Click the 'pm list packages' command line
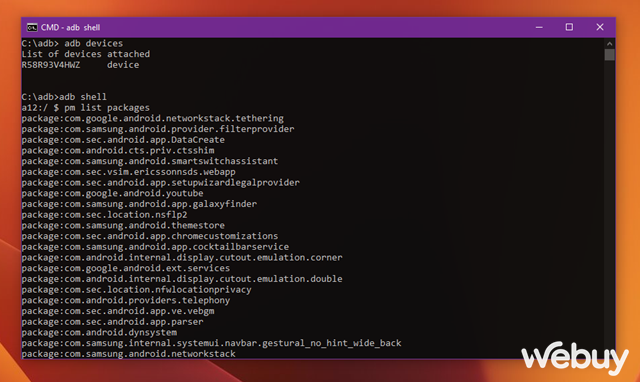Screen dimensions: 640x382 pyautogui.click(x=86, y=108)
